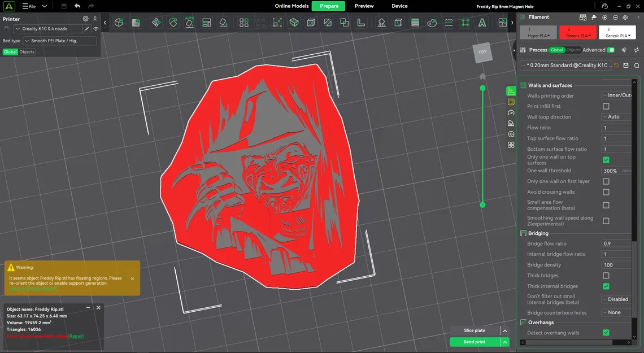Save process preset disk icon
Viewport: 644px width, 353px height.
[626, 66]
